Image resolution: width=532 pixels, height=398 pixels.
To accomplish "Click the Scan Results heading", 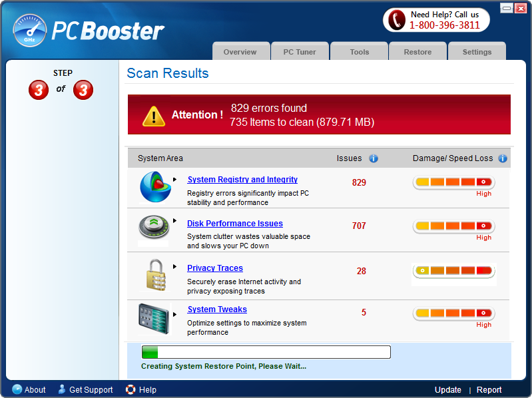I will click(168, 73).
